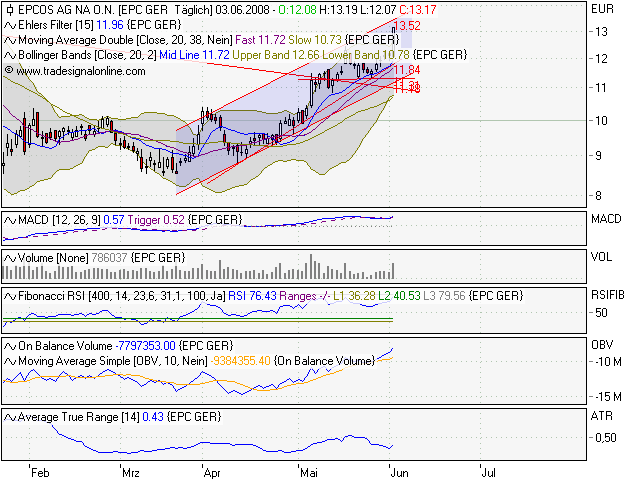The image size is (640, 480).
Task: Click the EUR price axis label
Action: click(x=602, y=9)
